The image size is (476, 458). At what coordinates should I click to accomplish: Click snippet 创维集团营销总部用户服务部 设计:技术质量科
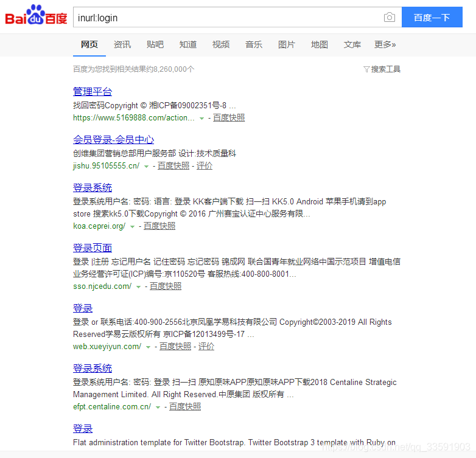(x=155, y=153)
